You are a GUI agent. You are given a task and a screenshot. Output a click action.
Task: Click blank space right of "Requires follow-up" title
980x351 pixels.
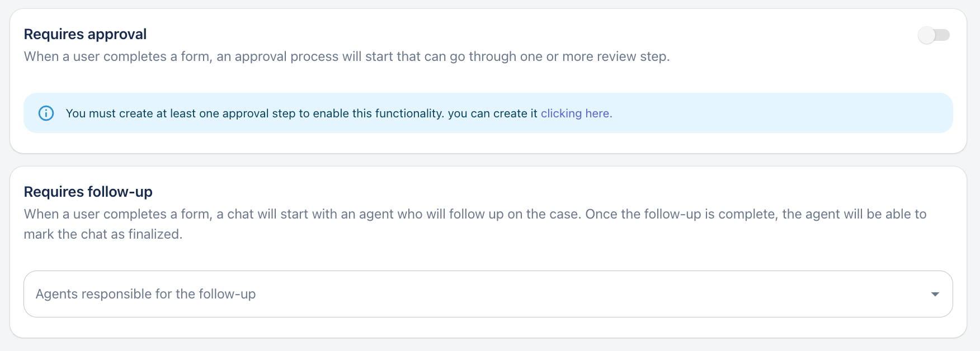[x=503, y=192]
